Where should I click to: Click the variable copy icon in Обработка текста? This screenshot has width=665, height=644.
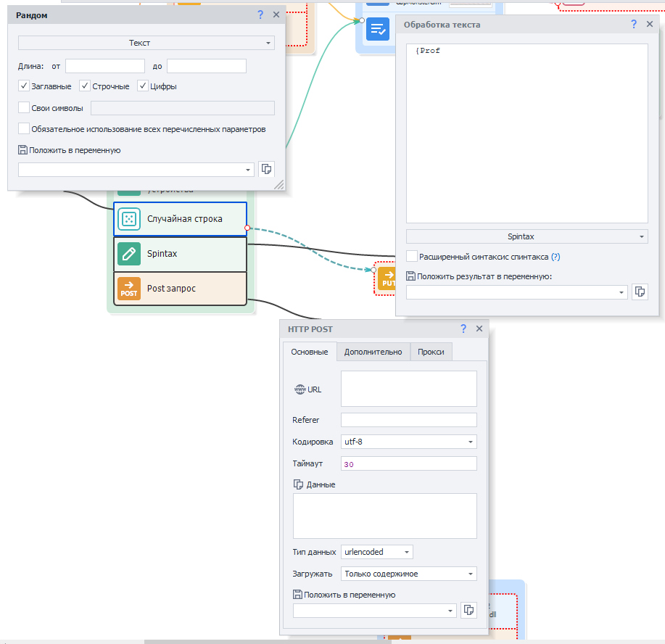click(640, 292)
